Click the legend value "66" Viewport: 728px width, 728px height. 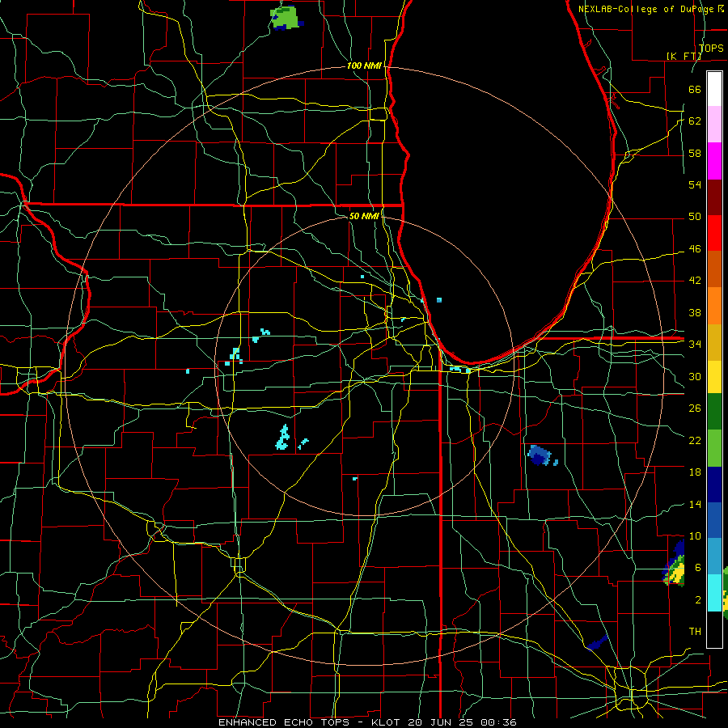click(695, 89)
